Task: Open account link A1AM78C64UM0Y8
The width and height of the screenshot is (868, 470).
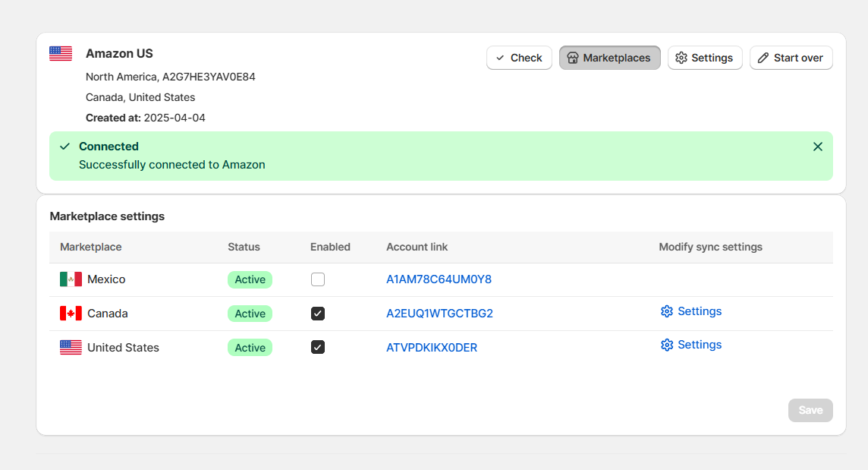Action: pyautogui.click(x=439, y=279)
